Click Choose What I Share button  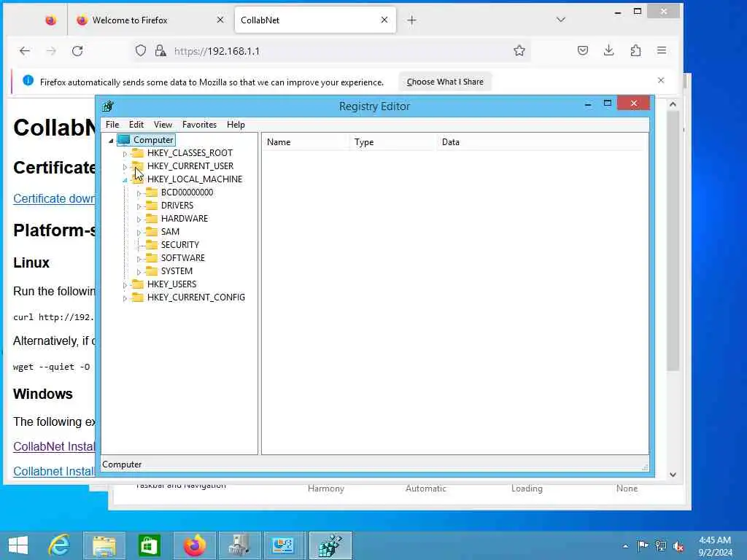[x=445, y=82]
